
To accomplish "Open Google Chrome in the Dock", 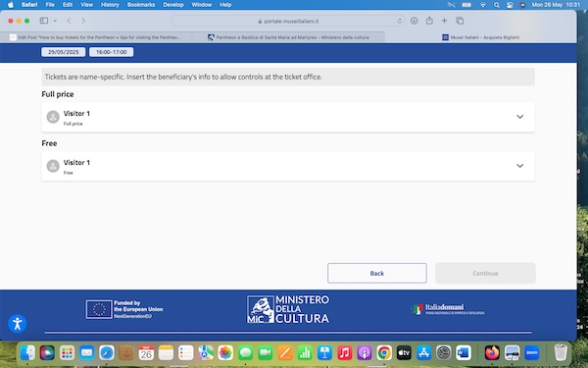I will point(384,353).
